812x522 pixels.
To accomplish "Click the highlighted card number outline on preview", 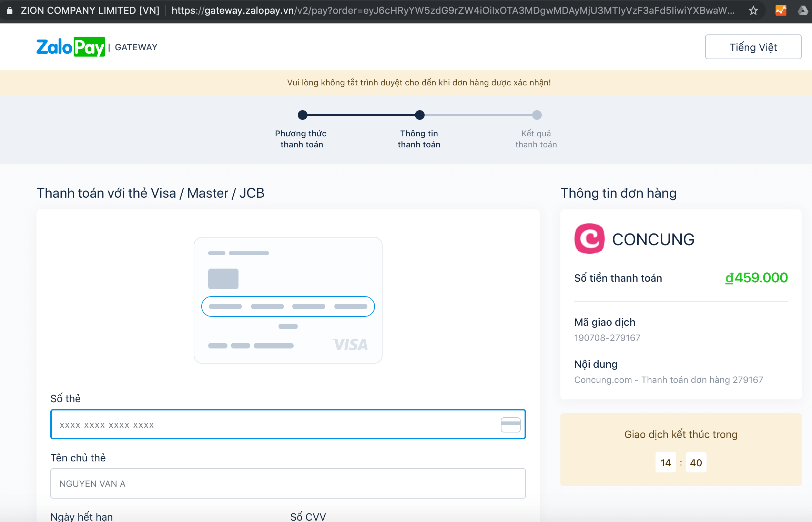I will [x=288, y=306].
